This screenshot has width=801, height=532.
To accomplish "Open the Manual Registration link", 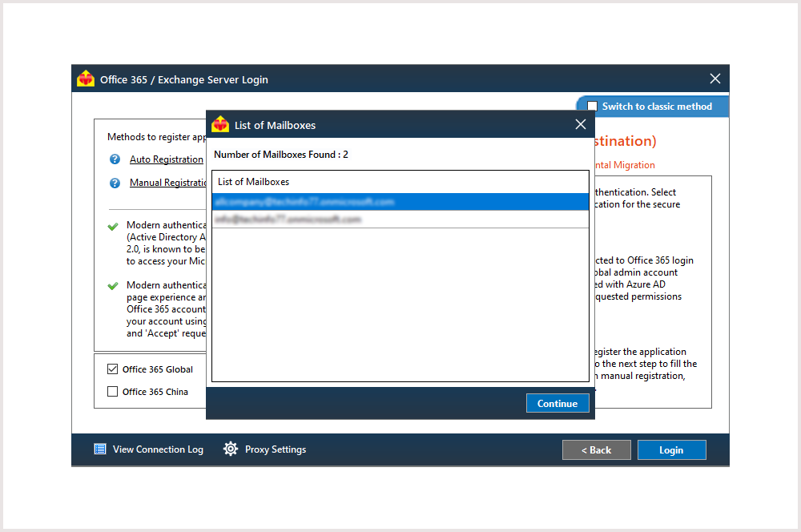I will [x=167, y=183].
